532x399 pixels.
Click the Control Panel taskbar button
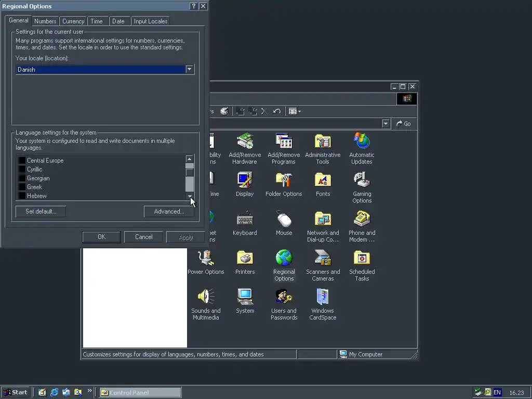140,393
